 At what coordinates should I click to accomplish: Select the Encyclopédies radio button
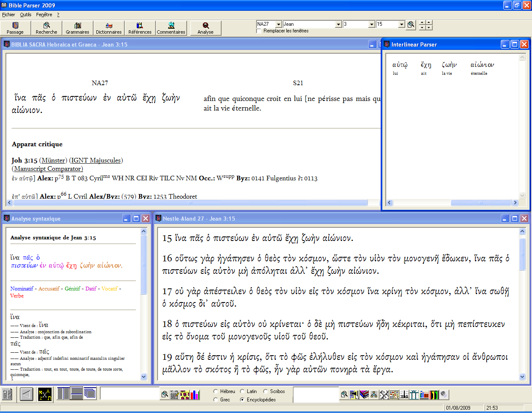(242, 400)
